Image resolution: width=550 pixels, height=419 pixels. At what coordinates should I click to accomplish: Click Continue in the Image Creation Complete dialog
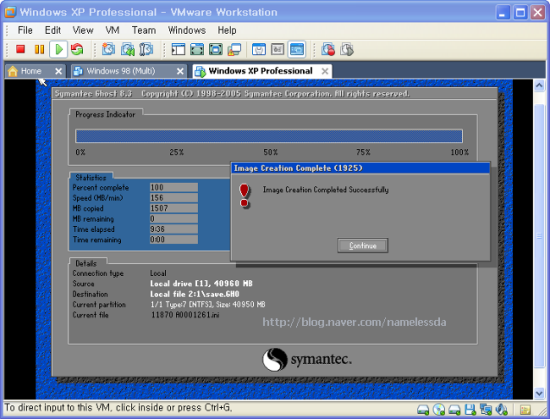(363, 245)
